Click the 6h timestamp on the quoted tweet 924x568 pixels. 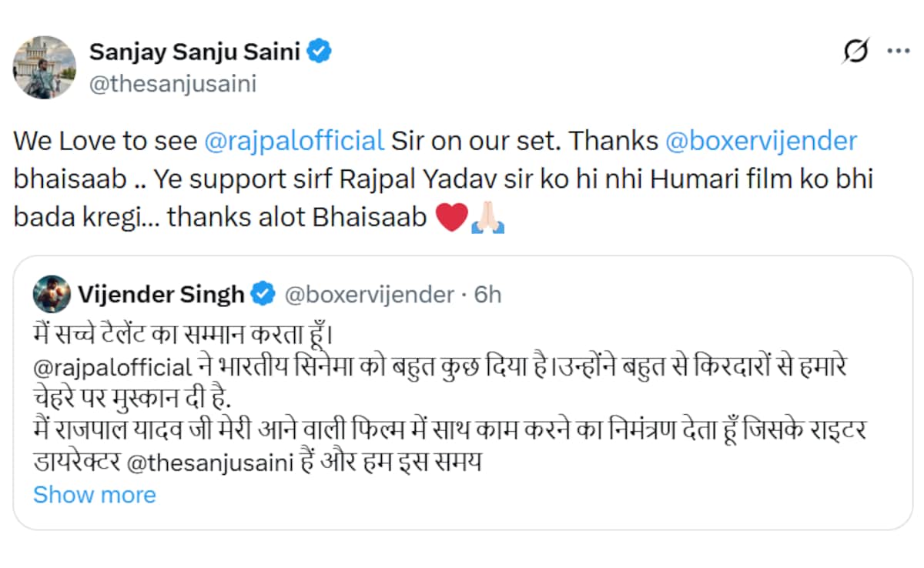click(487, 294)
